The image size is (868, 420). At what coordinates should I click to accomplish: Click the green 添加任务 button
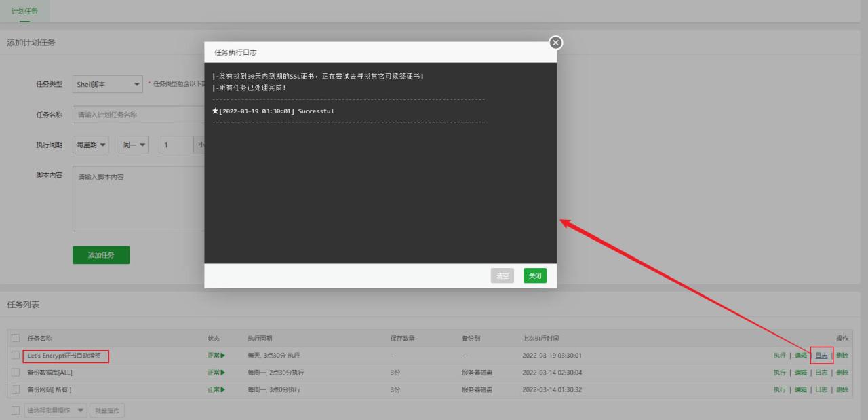pos(100,254)
